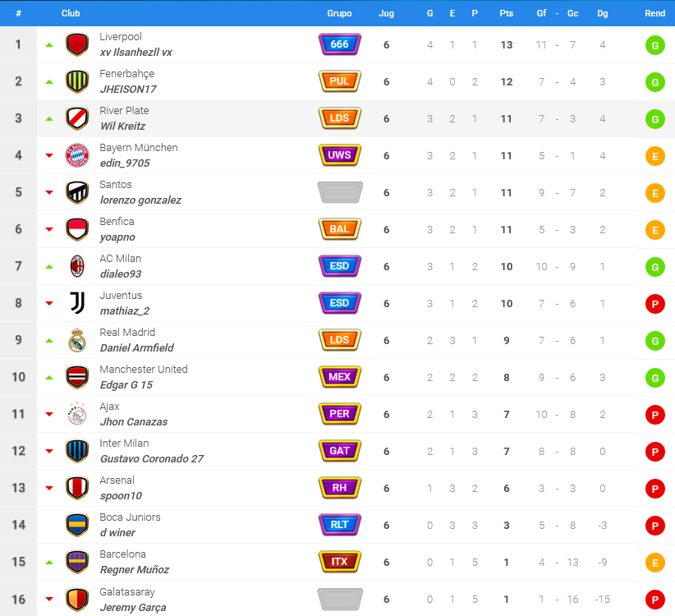Click the AC Milan crest
The width and height of the screenshot is (675, 616).
click(x=77, y=266)
